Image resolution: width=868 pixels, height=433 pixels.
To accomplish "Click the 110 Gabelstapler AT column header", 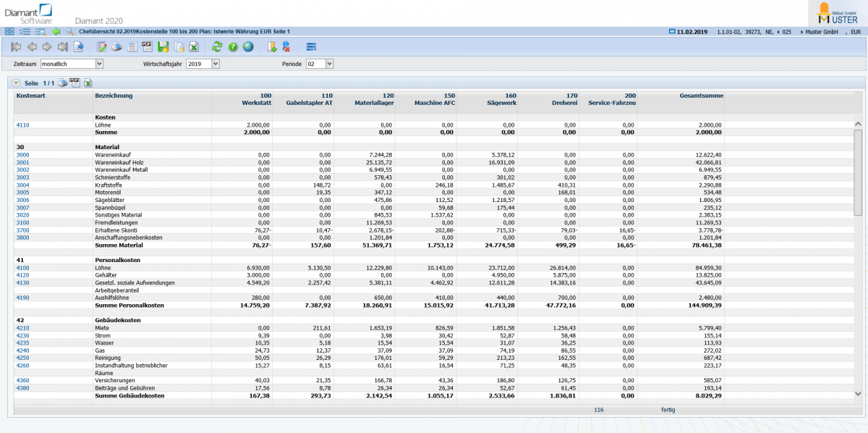I will click(x=309, y=99).
